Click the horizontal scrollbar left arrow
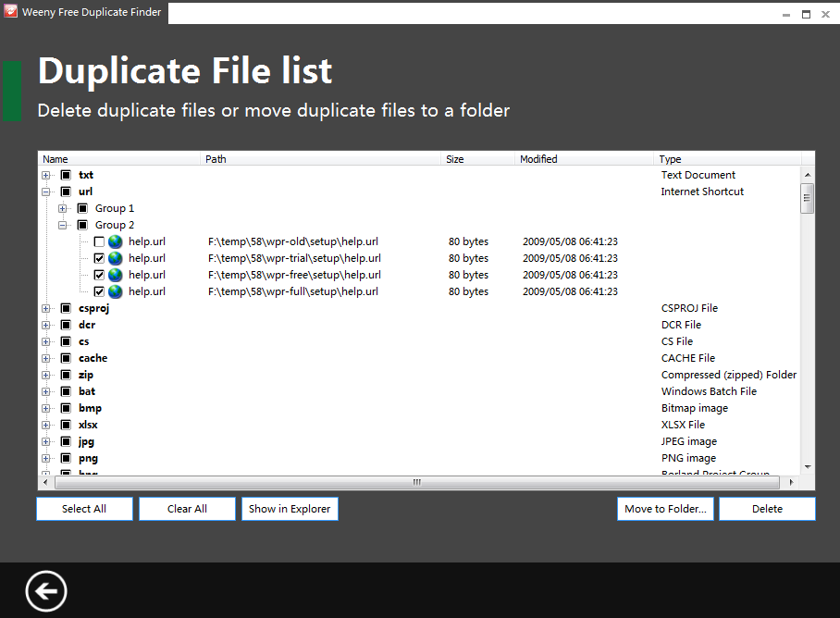Viewport: 840px width, 618px height. (45, 483)
